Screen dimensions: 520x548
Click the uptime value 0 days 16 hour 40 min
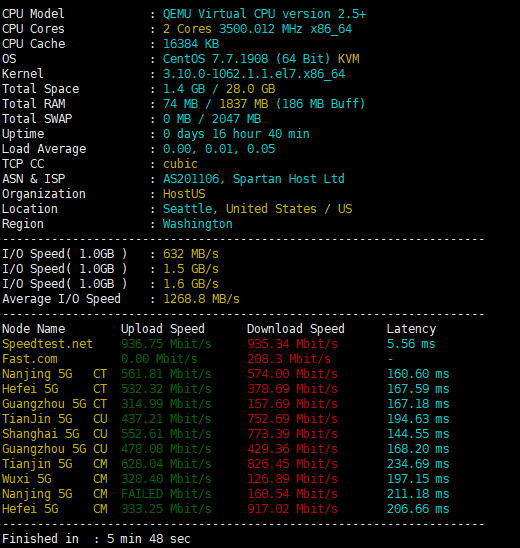[236, 134]
